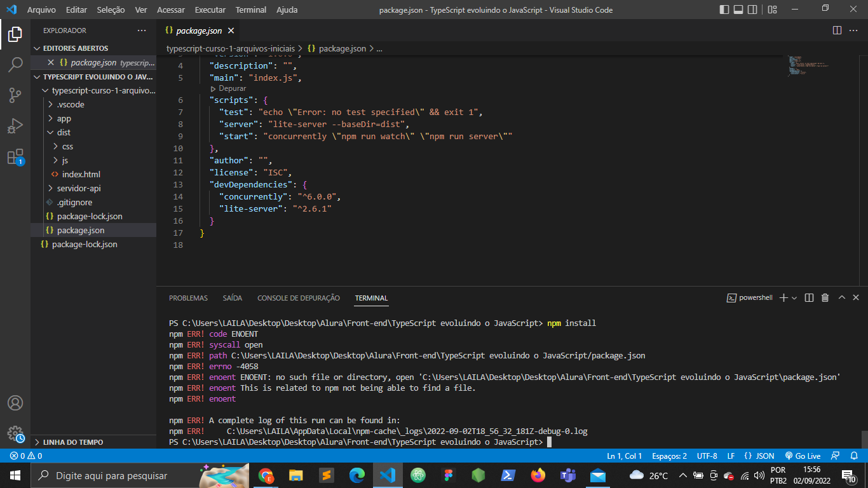Open Microsoft Teams from taskbar
This screenshot has width=868, height=488.
coord(567,475)
